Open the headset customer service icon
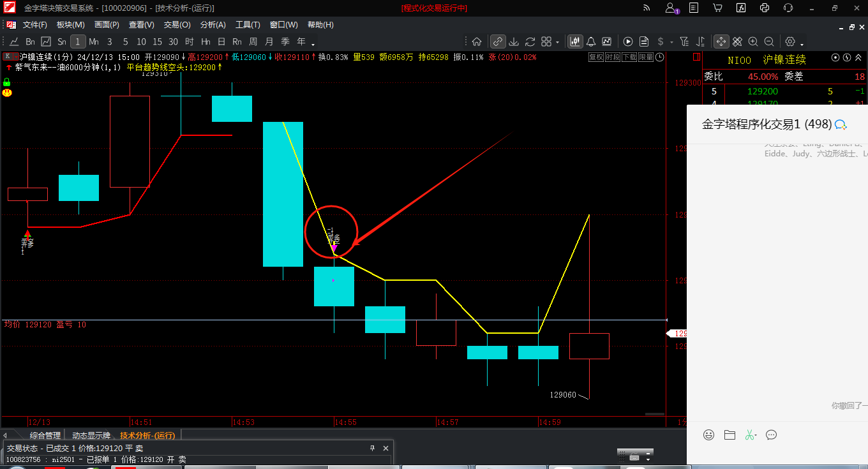 click(788, 8)
